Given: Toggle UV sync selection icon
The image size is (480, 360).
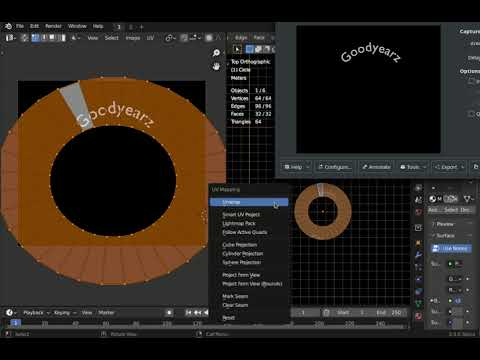Looking at the screenshot, I should (24, 38).
